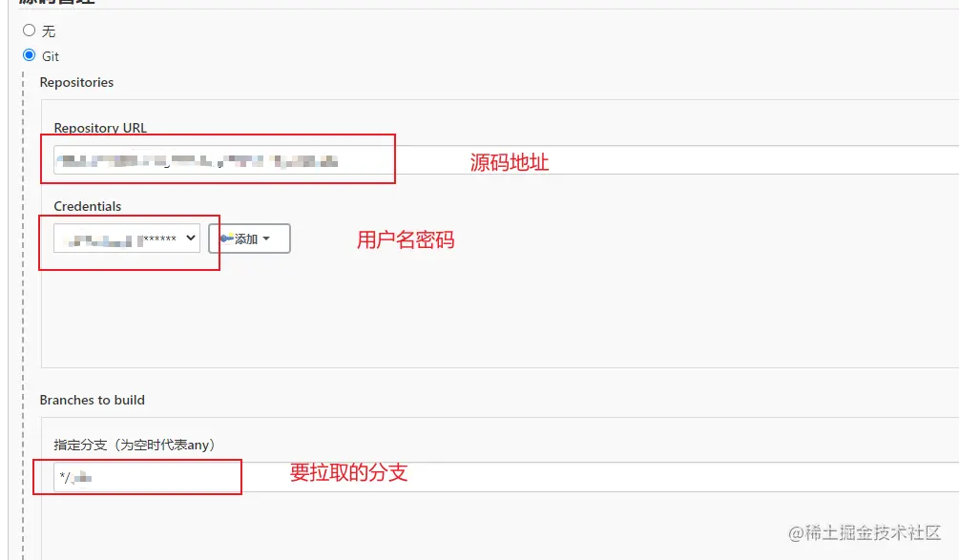Click the red 用户名密码 annotation
Screen dimensions: 959x560
point(406,239)
